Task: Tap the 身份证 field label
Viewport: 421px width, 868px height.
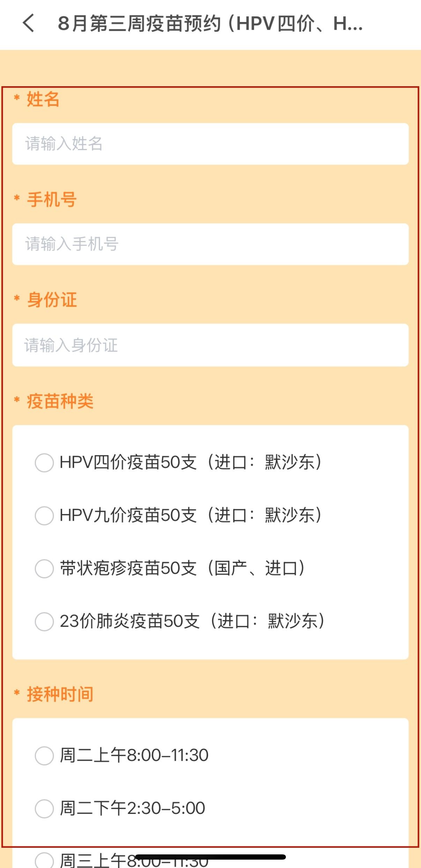Action: tap(52, 300)
